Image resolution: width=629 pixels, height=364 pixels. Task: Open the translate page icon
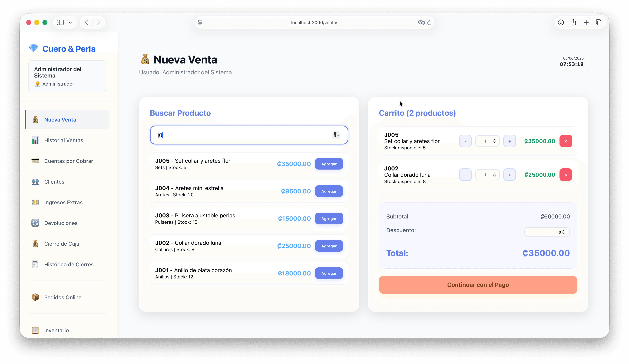(421, 22)
